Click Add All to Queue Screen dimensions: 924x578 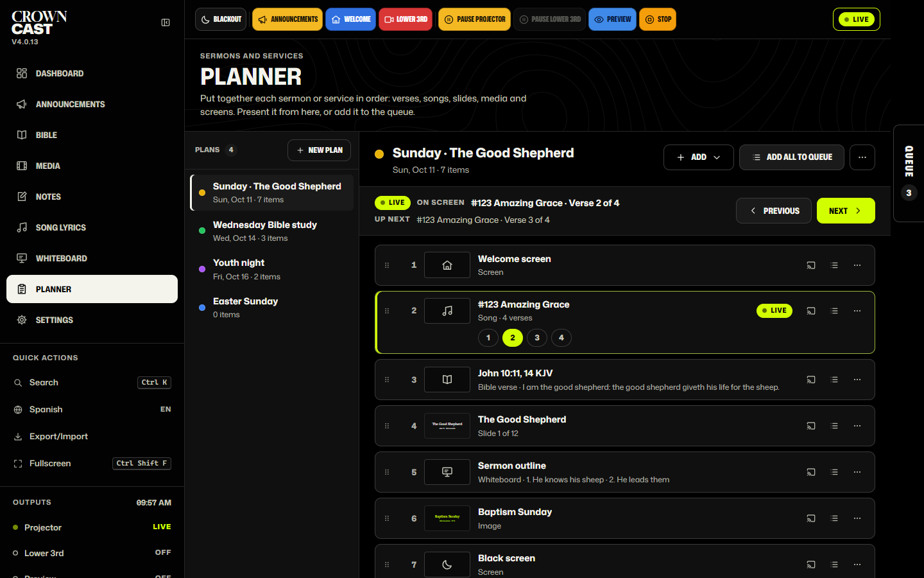[792, 157]
